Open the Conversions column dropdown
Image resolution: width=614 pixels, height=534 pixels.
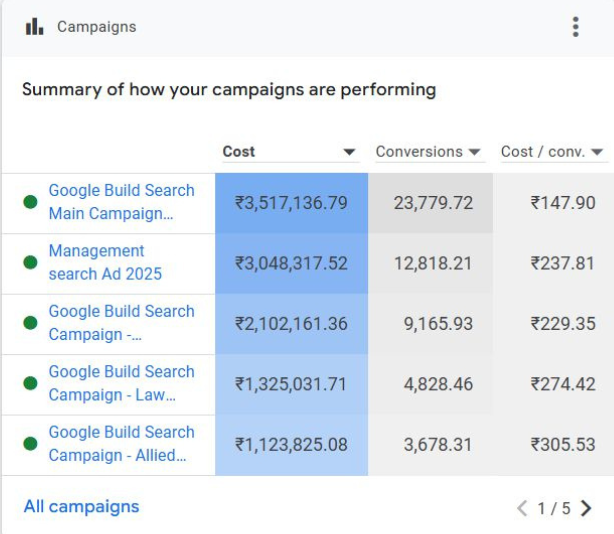475,152
